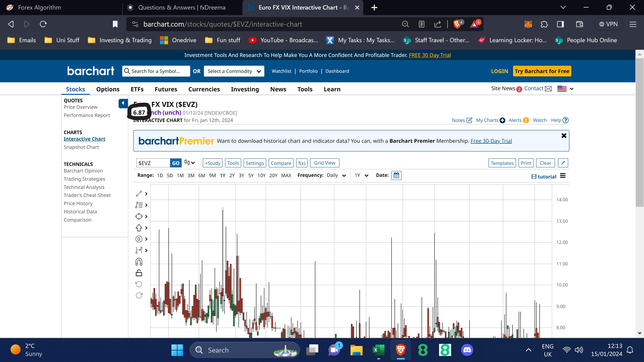Add to My Charts plus icon
Screen dimensions: 644x362
[502, 120]
